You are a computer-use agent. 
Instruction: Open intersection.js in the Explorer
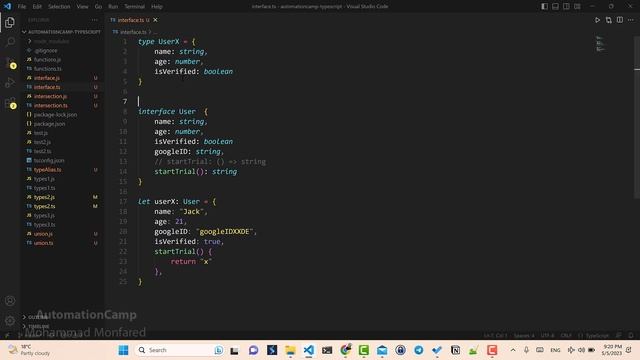pos(61,96)
